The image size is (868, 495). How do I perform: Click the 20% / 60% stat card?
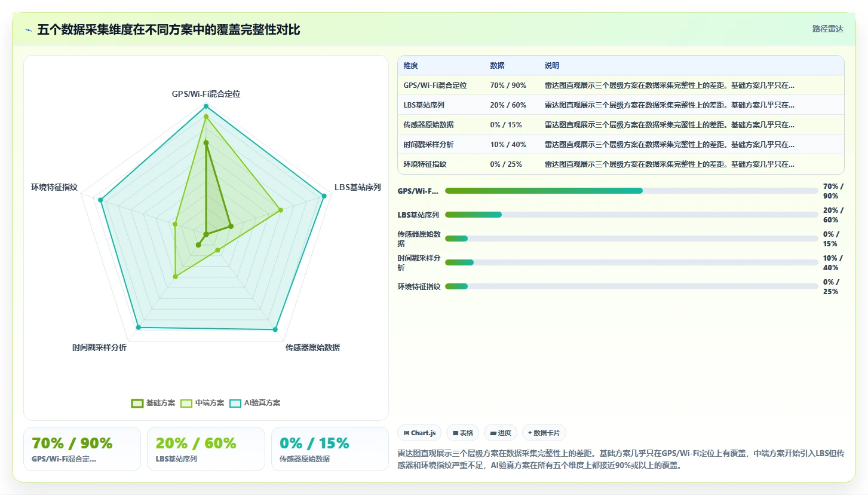pyautogui.click(x=206, y=449)
